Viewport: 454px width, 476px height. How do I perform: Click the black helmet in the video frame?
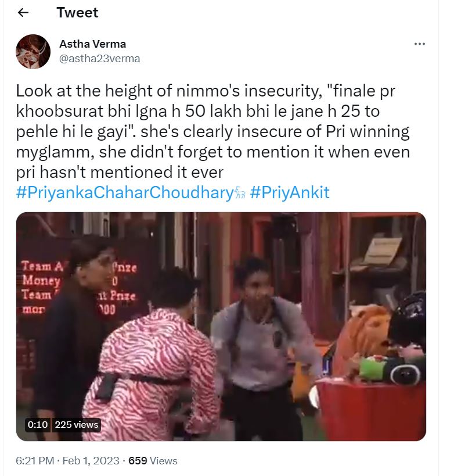[x=408, y=317]
